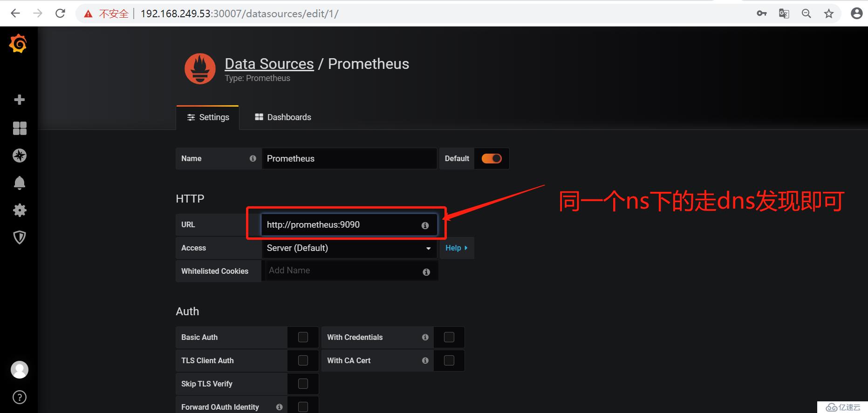Open the Server Admin shield icon

[x=20, y=237]
